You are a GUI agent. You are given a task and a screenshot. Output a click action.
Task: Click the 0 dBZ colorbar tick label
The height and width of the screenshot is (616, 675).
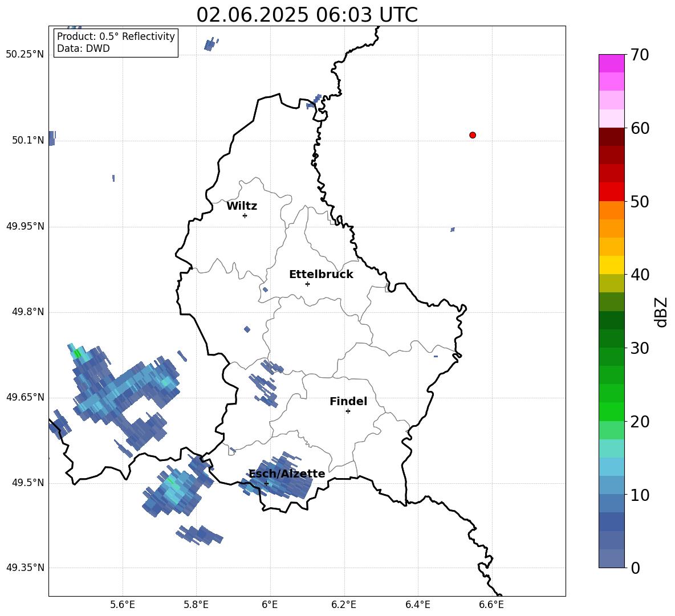(x=635, y=568)
